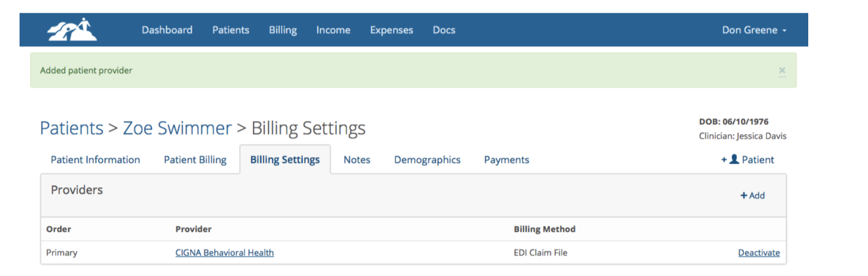Click the person icon for Patient
This screenshot has height=276, width=868.
pos(735,159)
